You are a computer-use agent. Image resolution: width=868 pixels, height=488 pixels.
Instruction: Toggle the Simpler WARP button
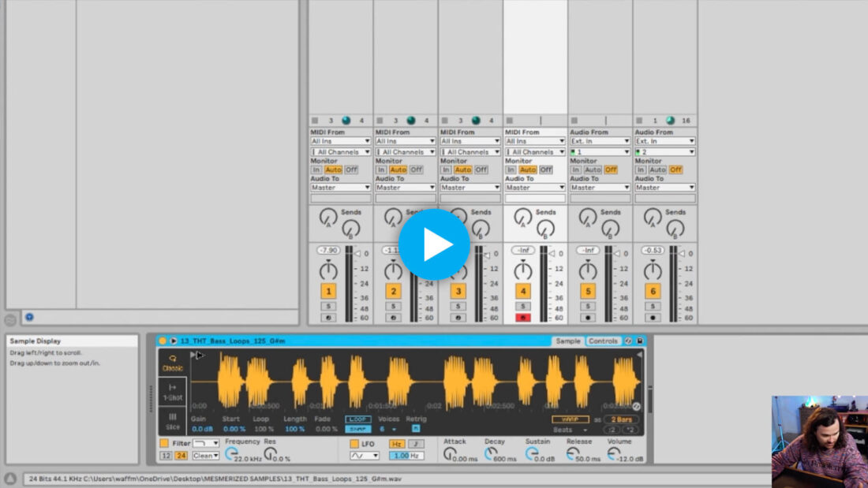[x=571, y=419]
